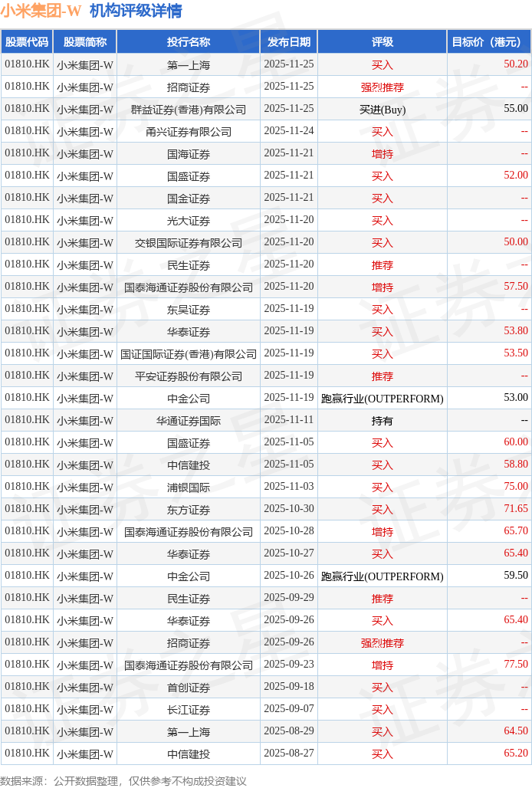The image size is (532, 788).
Task: Click date cell 2025-09-18
Action: 289,687
